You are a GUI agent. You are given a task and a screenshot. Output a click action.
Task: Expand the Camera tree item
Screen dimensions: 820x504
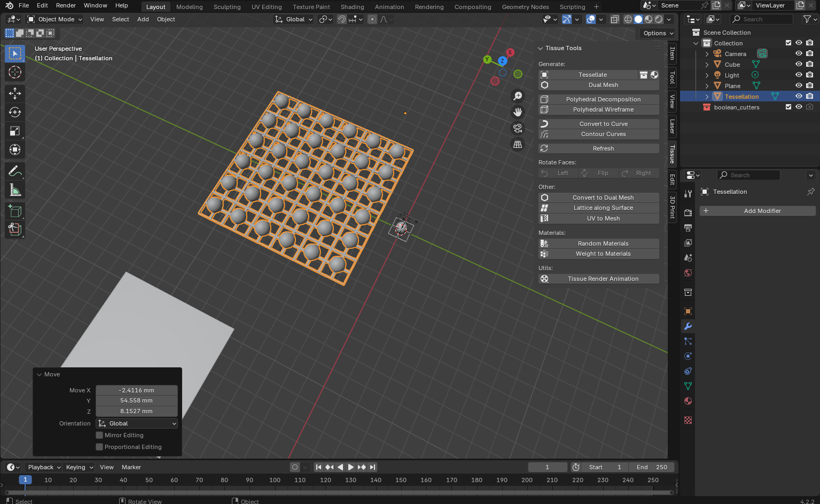tap(707, 54)
